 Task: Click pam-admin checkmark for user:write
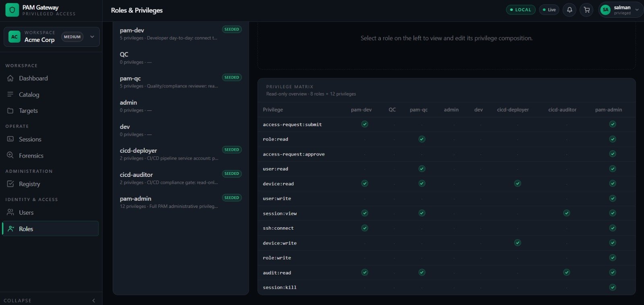click(613, 198)
